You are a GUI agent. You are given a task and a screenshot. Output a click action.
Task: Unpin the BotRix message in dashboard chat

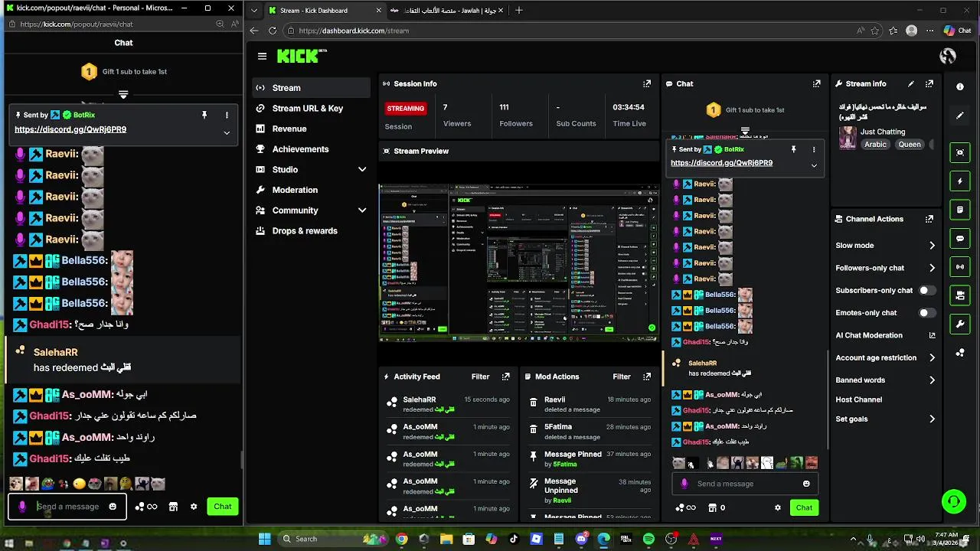point(794,149)
